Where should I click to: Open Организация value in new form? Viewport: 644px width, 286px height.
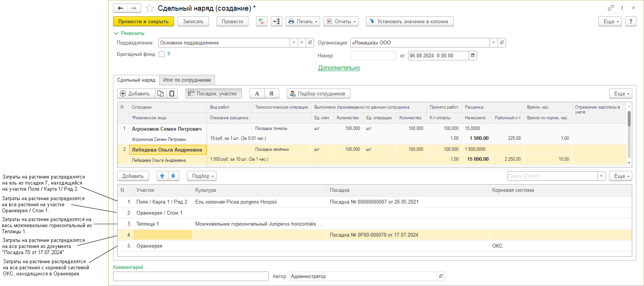[x=502, y=43]
